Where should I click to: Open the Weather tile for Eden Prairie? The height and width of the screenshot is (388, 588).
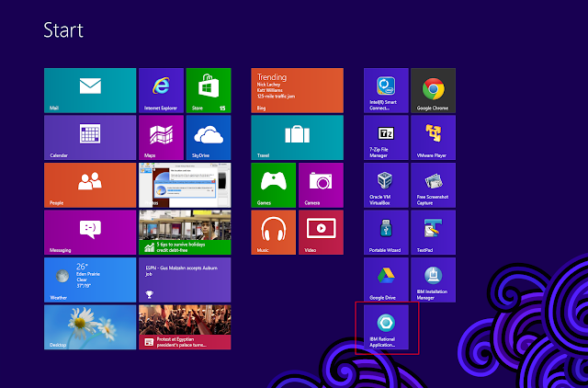pos(90,280)
